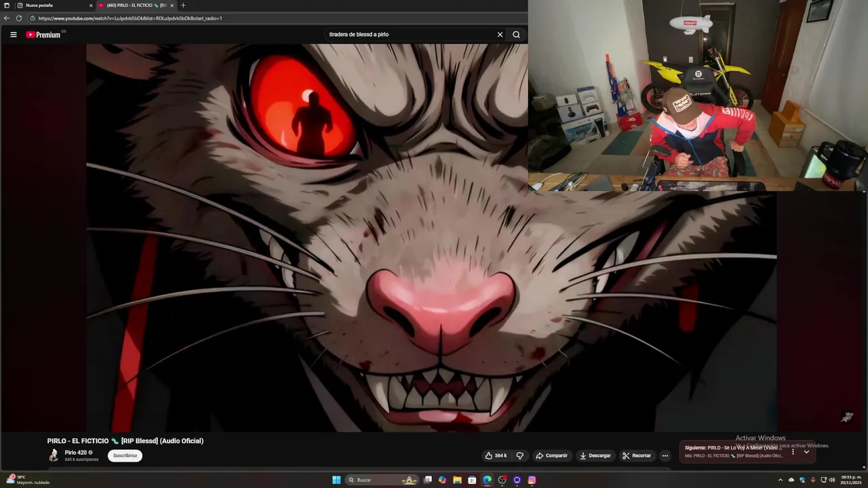
Task: Click the '645 k suscriptores' text
Action: [x=81, y=460]
